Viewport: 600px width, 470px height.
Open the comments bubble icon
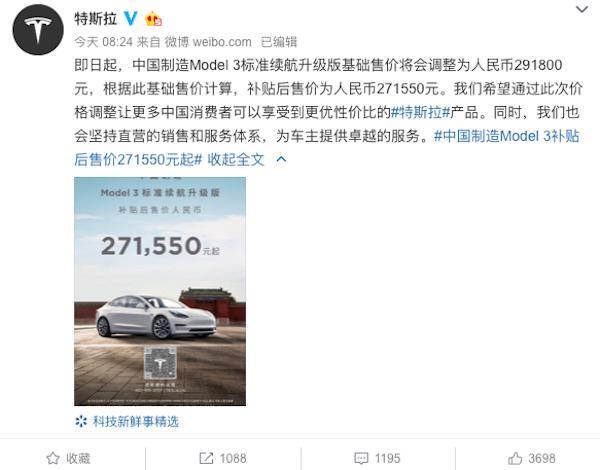(x=361, y=458)
